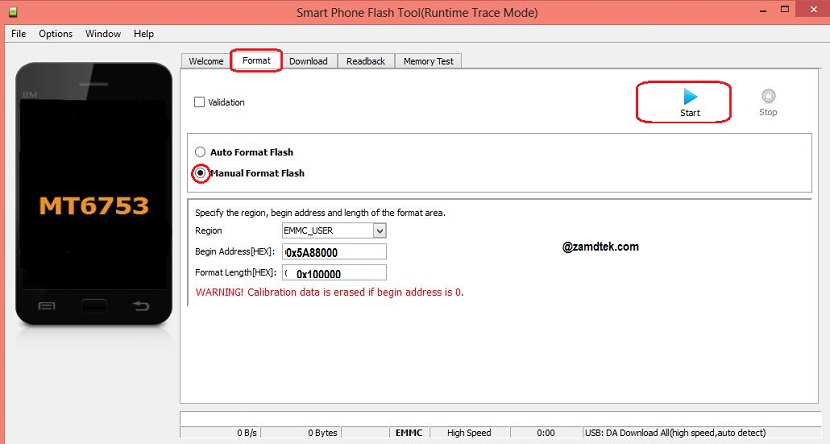
Task: Click the app icon in title bar
Action: pos(13,12)
